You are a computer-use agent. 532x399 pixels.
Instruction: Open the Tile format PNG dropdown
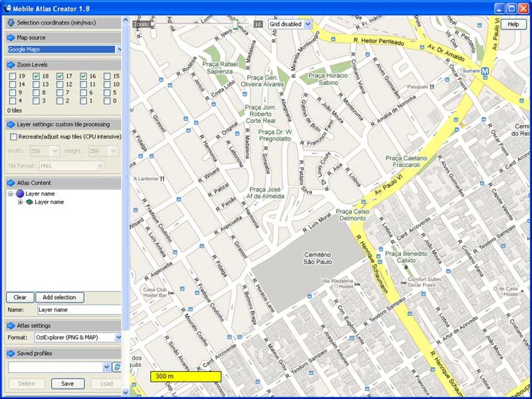pyautogui.click(x=100, y=166)
